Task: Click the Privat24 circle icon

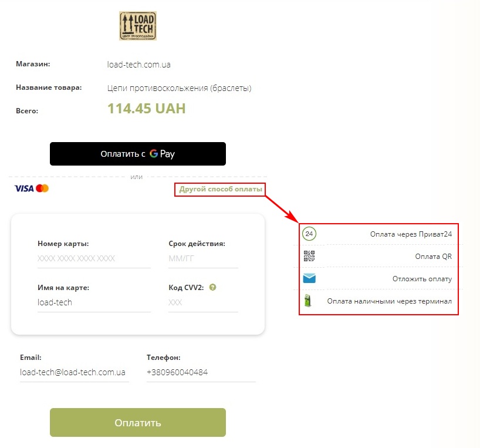Action: 309,234
